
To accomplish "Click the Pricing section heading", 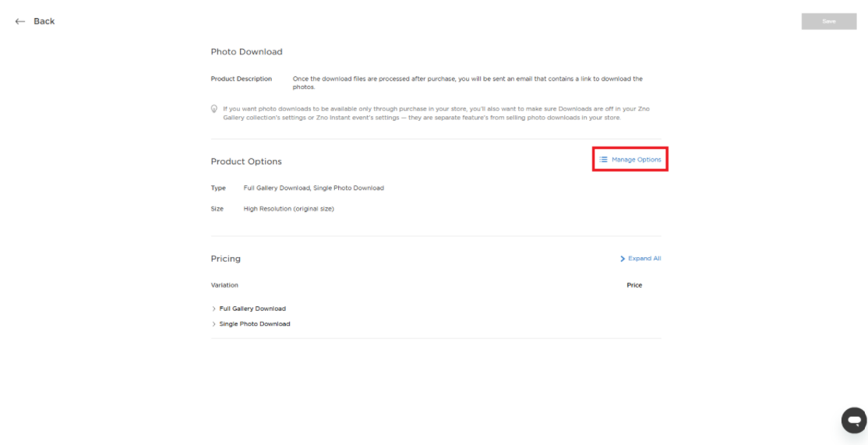I will coord(225,258).
